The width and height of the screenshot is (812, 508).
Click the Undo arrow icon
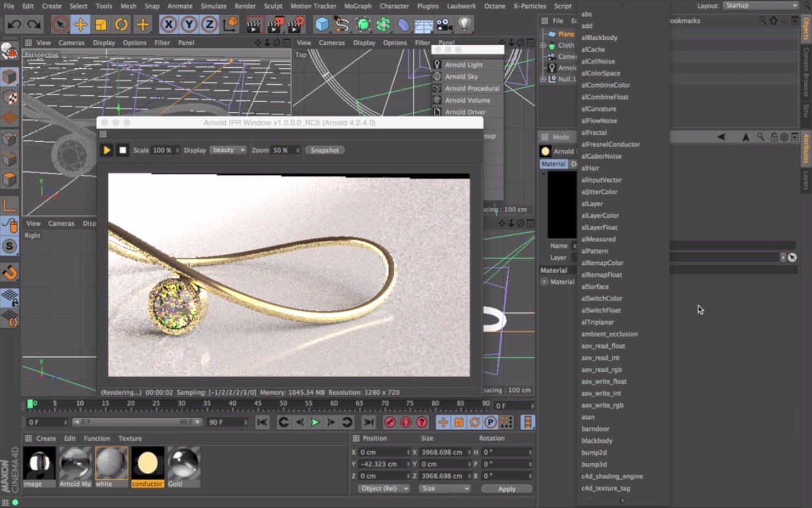coord(14,25)
